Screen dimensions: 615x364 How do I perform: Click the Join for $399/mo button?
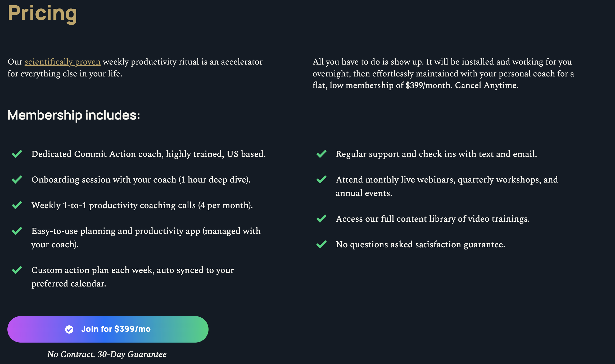pyautogui.click(x=108, y=329)
